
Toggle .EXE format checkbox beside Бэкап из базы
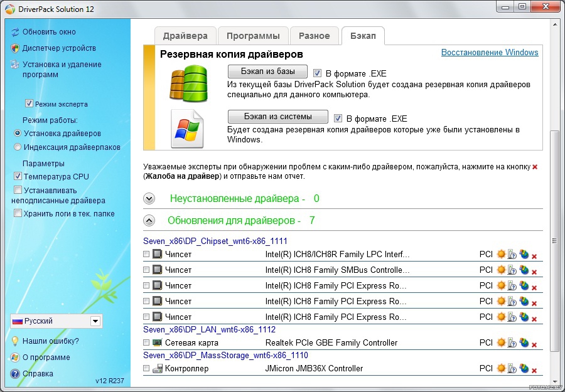(x=317, y=73)
